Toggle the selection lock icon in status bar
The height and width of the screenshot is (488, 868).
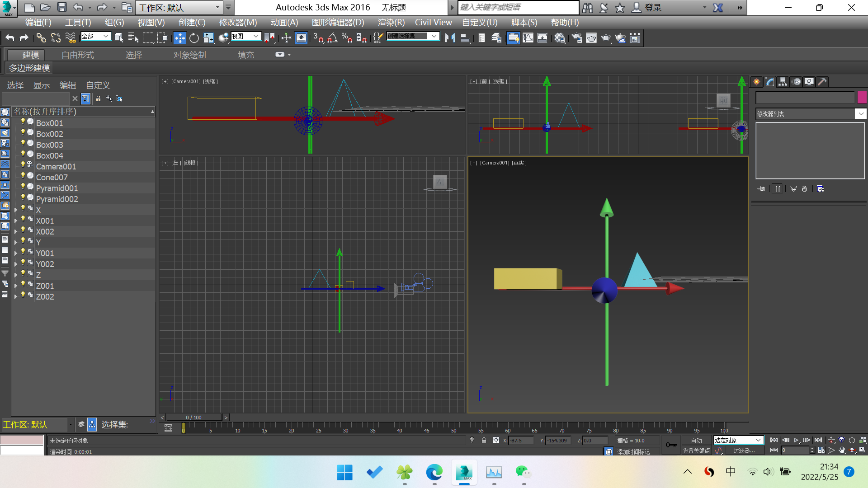click(484, 440)
